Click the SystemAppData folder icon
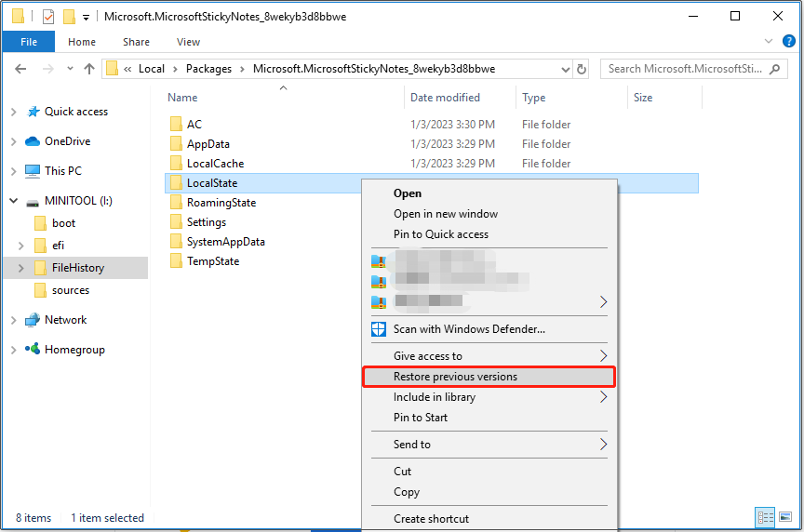The image size is (804, 532). (176, 241)
